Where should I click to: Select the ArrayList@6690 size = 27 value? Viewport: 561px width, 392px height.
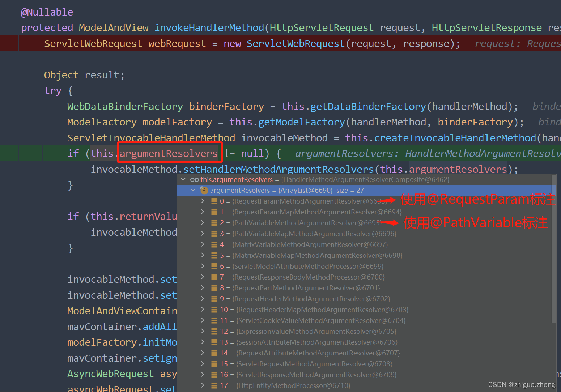pos(321,190)
